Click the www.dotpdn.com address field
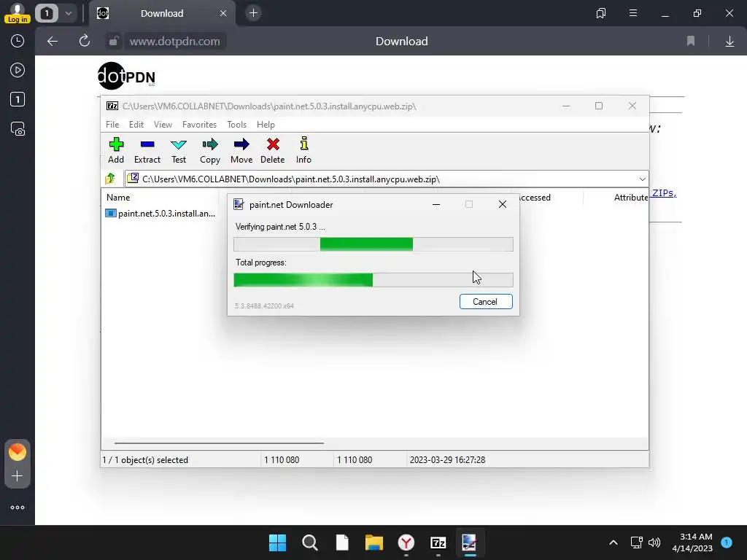The image size is (747, 560). (175, 42)
